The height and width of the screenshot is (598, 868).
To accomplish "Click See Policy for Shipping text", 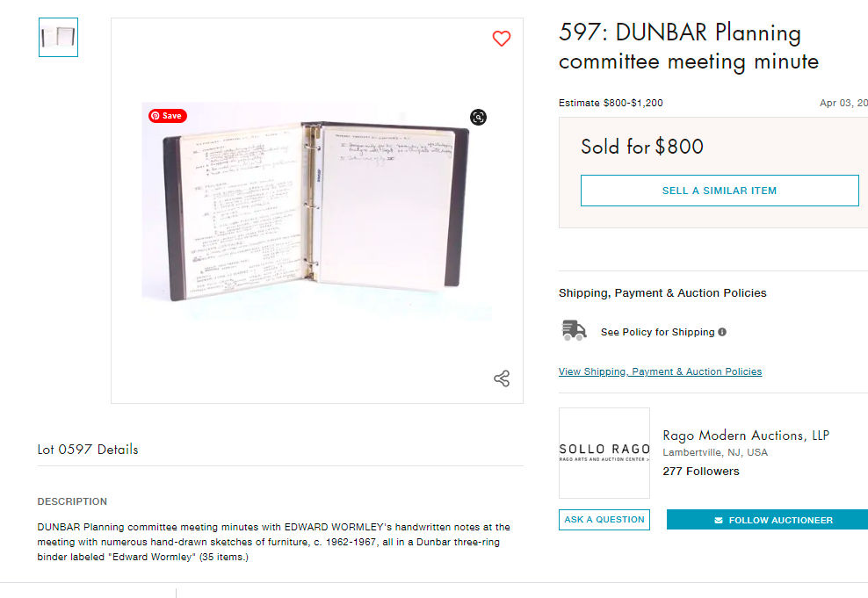I will point(658,332).
